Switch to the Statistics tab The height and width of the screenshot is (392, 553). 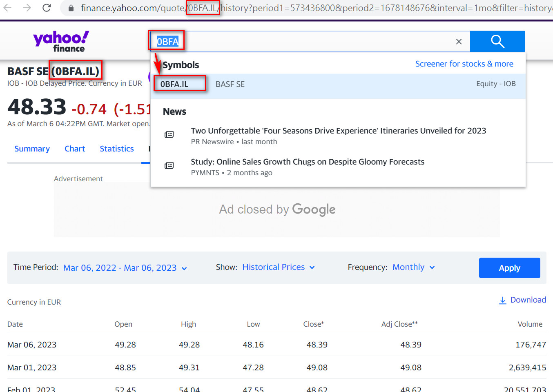(x=117, y=149)
